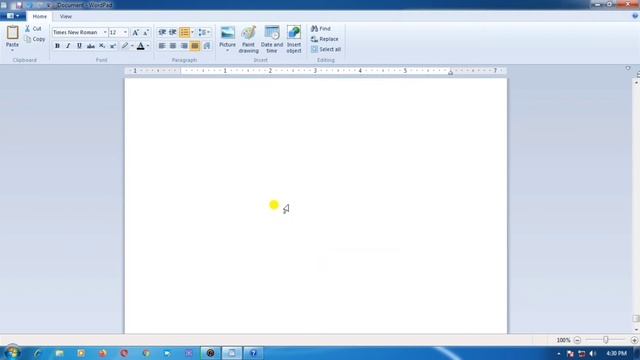640x360 pixels.
Task: Insert a Paint drawing
Action: tap(248, 39)
